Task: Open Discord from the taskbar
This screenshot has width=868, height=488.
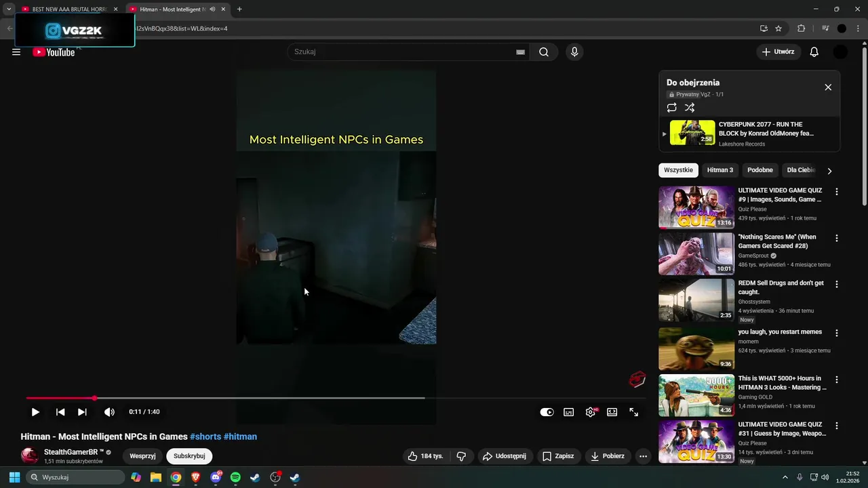Action: click(x=216, y=477)
